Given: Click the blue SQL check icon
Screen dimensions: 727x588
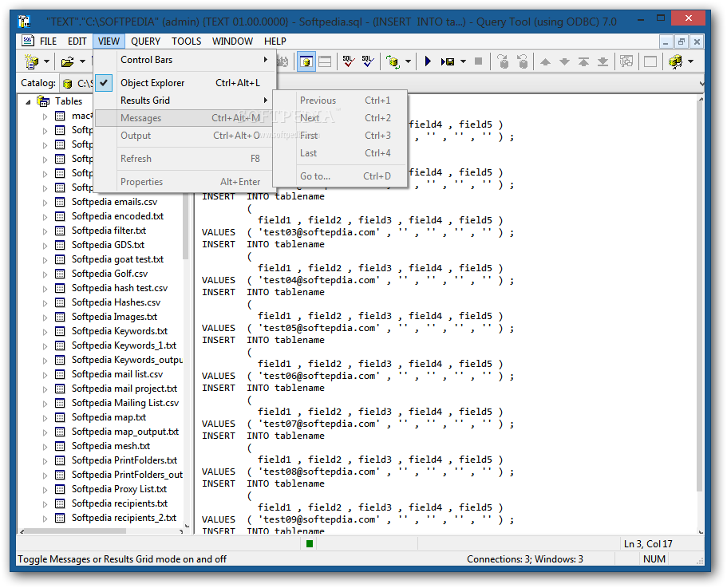Looking at the screenshot, I should point(368,61).
